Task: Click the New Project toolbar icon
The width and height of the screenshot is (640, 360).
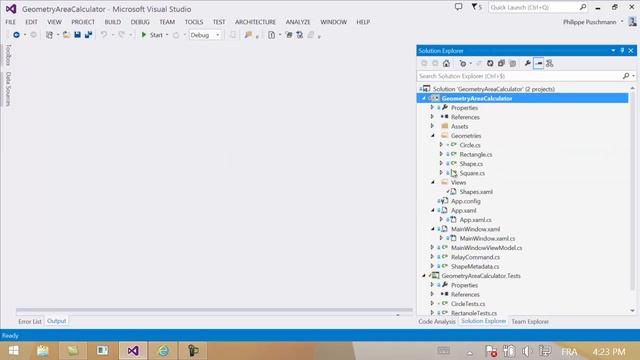Action: pos(49,35)
